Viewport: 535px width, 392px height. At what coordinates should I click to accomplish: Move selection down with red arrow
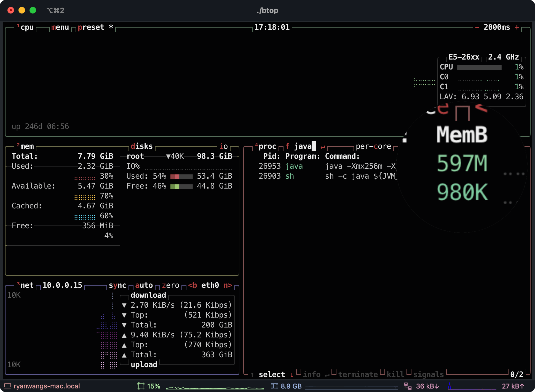tap(292, 375)
